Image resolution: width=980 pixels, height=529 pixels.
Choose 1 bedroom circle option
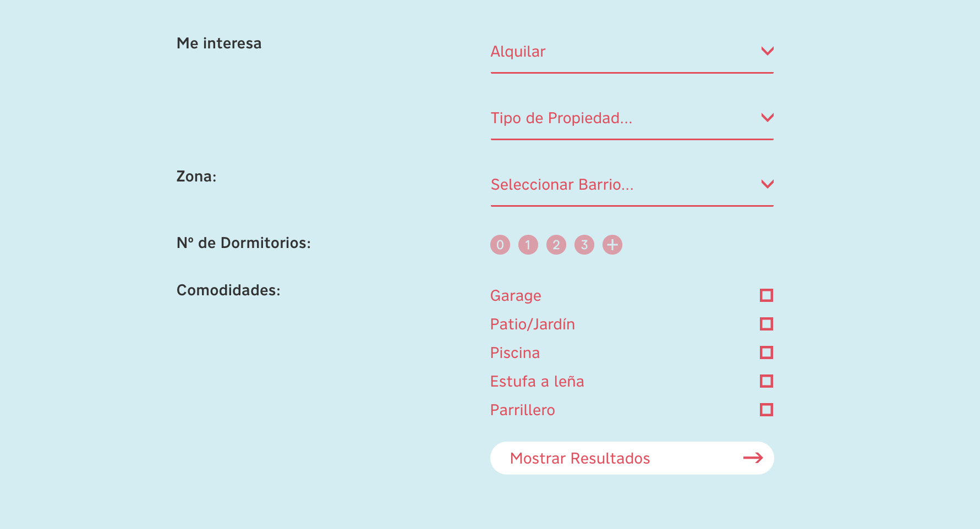[528, 245]
